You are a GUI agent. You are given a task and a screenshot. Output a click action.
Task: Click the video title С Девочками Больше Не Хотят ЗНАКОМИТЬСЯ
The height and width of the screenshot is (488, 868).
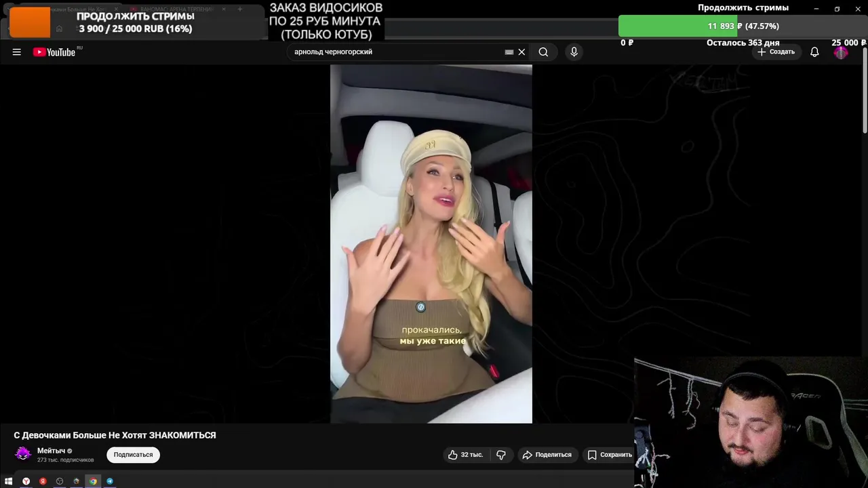pyautogui.click(x=115, y=435)
